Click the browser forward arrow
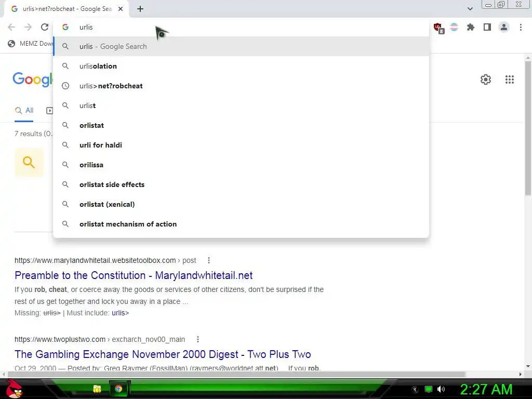This screenshot has height=399, width=532. 28,27
